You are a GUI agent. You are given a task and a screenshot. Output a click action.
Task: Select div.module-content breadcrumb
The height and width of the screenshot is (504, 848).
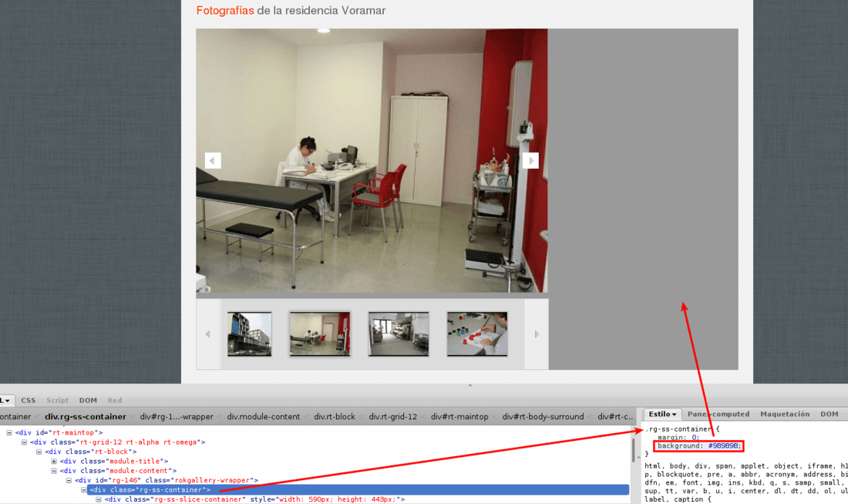264,416
